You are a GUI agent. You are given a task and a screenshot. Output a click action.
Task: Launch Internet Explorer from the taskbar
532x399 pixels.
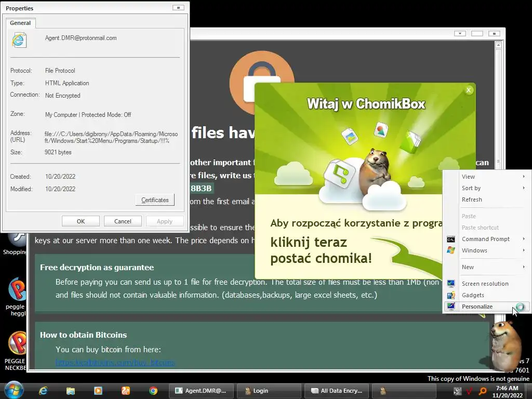tap(43, 391)
